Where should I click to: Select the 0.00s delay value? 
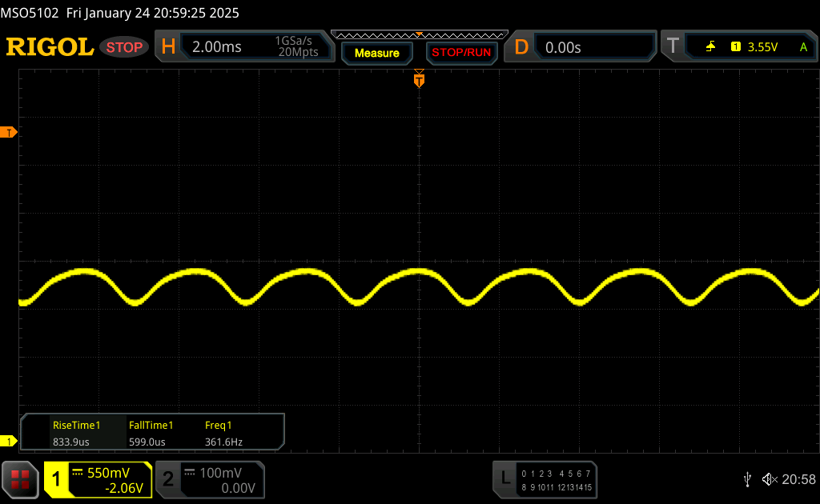[x=563, y=47]
